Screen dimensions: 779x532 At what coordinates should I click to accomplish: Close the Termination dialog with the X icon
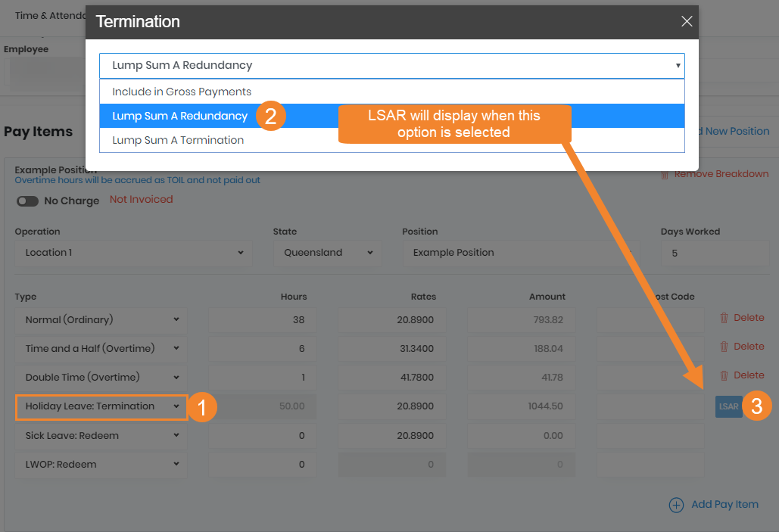[x=687, y=21]
